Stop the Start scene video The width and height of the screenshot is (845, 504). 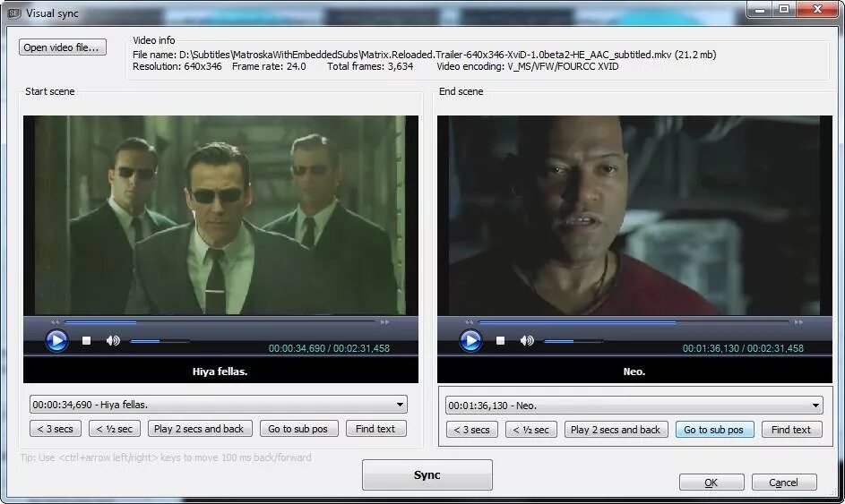(86, 341)
